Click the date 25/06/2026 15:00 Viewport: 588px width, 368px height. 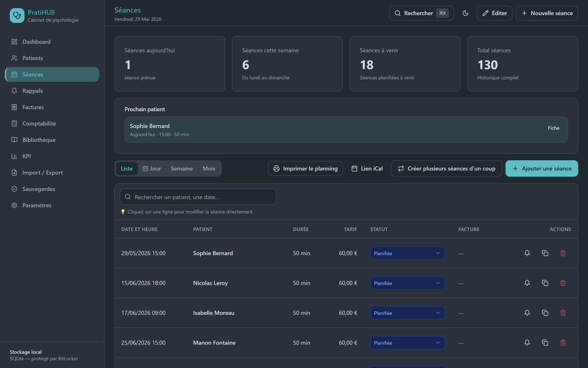coord(143,343)
